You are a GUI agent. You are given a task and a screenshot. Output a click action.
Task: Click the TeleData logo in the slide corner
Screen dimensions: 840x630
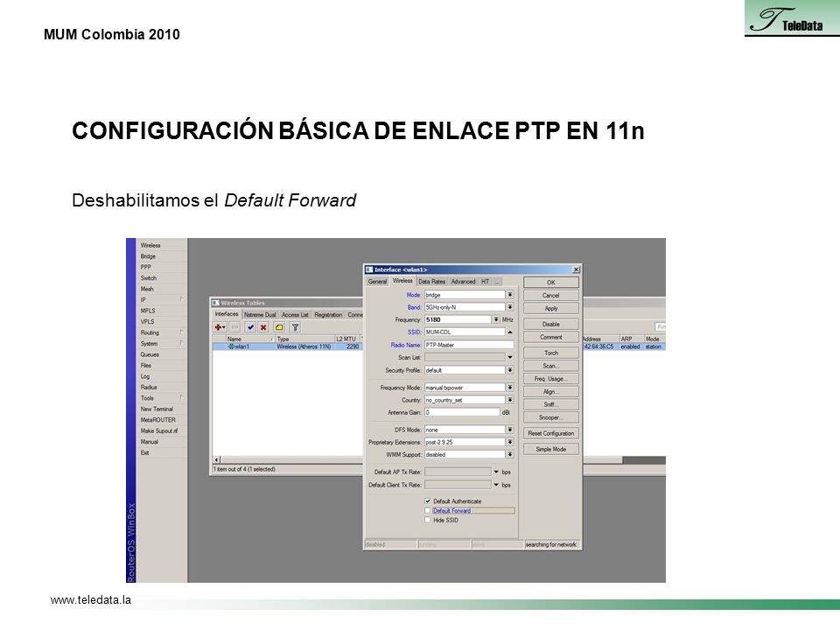(792, 18)
